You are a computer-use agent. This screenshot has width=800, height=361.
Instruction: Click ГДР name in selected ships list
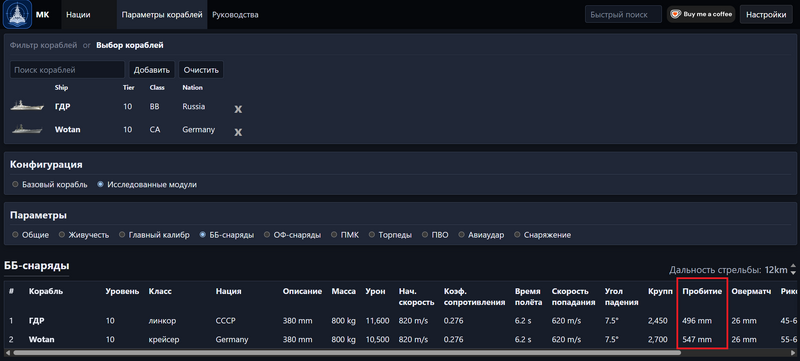62,107
